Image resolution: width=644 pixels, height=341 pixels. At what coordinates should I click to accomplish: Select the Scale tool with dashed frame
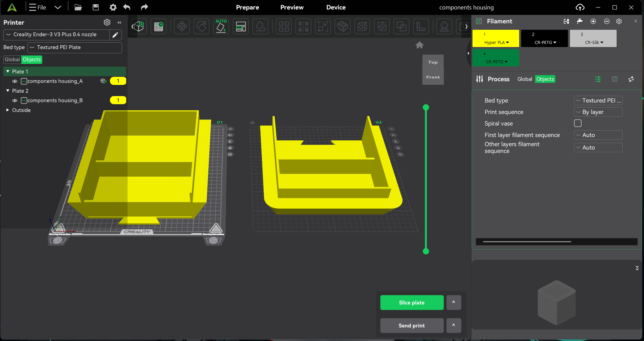click(323, 26)
